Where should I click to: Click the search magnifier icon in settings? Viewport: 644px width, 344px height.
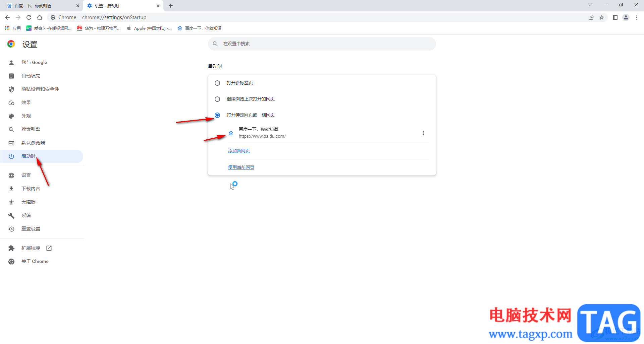pos(215,44)
